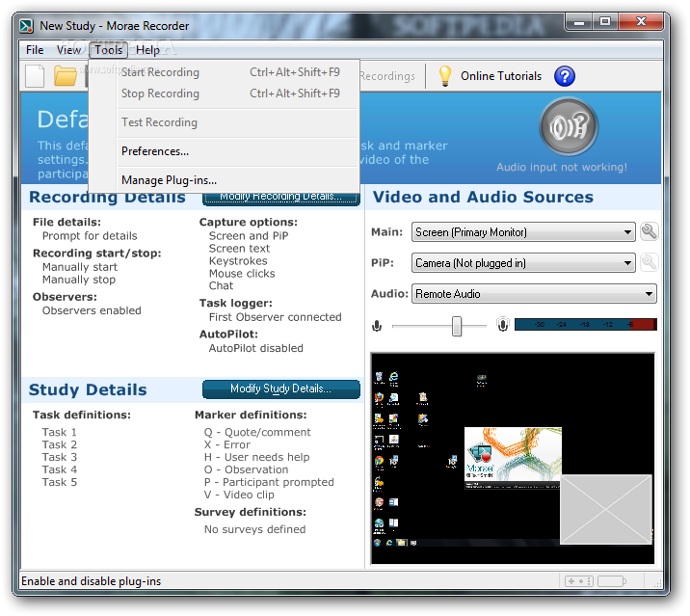Image resolution: width=690 pixels, height=616 pixels.
Task: Click 'No surveys defined' text
Action: (x=254, y=529)
